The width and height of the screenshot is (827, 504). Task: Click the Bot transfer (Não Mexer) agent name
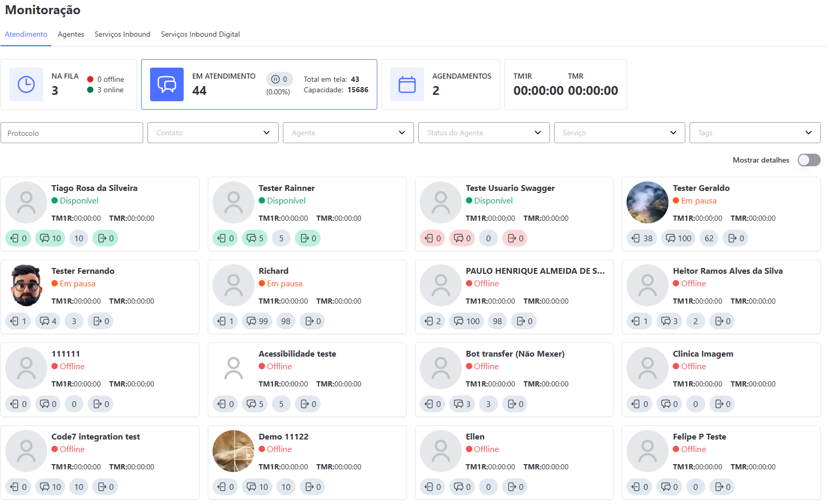click(x=515, y=353)
